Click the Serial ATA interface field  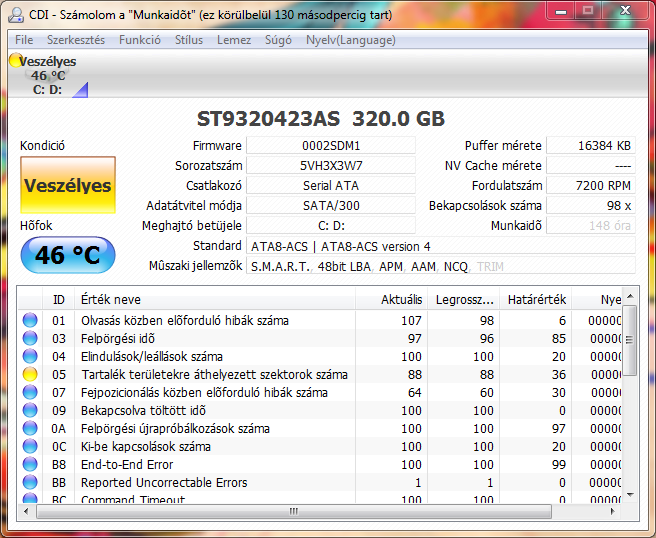click(331, 186)
